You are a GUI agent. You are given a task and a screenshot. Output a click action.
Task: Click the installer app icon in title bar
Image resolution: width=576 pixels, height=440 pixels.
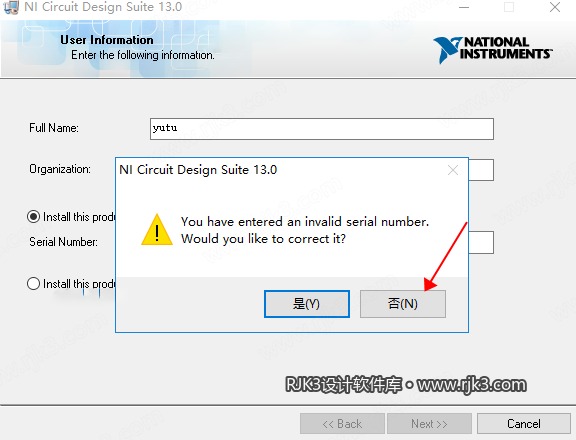10,7
